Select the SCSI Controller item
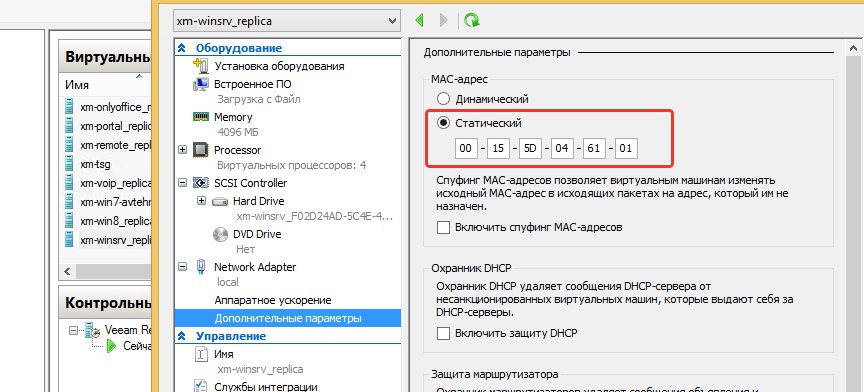 tap(251, 182)
